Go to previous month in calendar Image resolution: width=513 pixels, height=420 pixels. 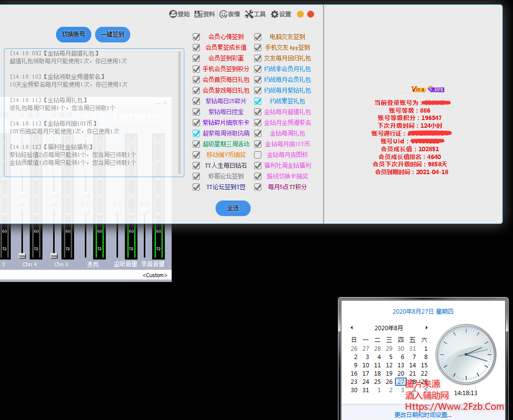tap(352, 328)
